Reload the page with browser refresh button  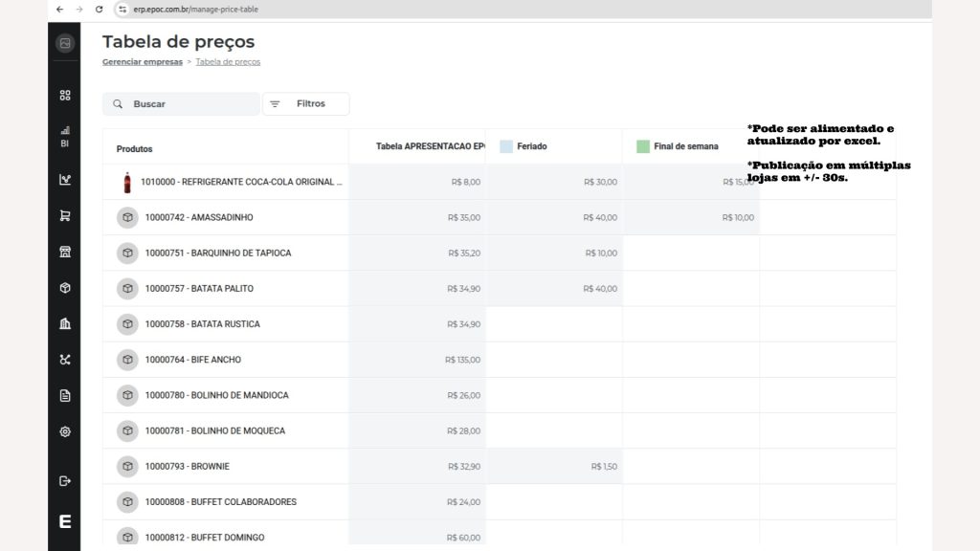pyautogui.click(x=99, y=10)
